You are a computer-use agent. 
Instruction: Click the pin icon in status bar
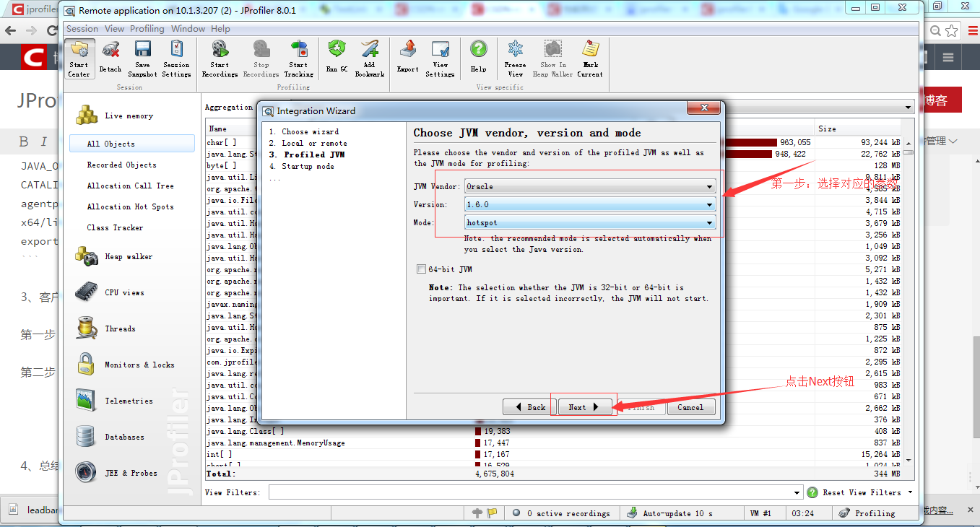click(477, 513)
